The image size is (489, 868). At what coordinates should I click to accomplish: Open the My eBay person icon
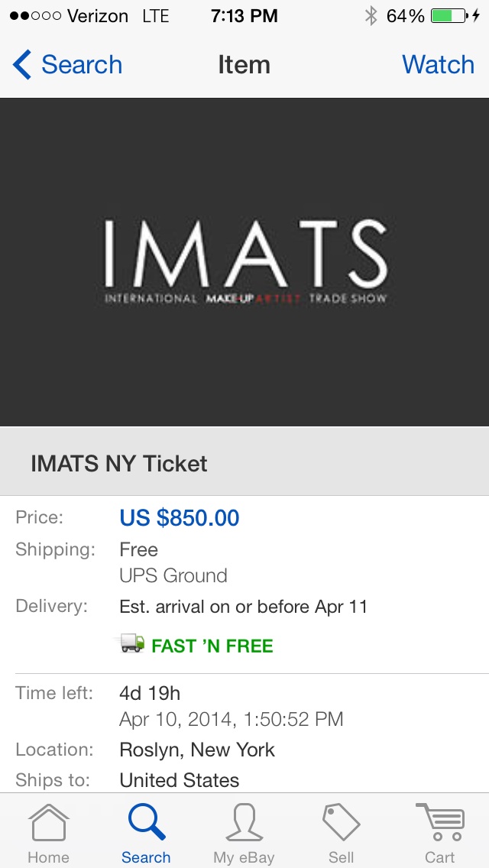click(244, 823)
